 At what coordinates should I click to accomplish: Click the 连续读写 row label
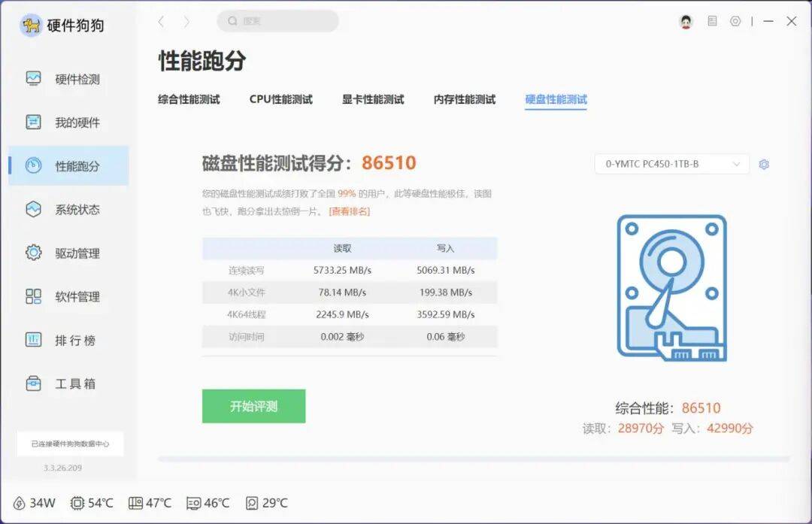(x=247, y=271)
